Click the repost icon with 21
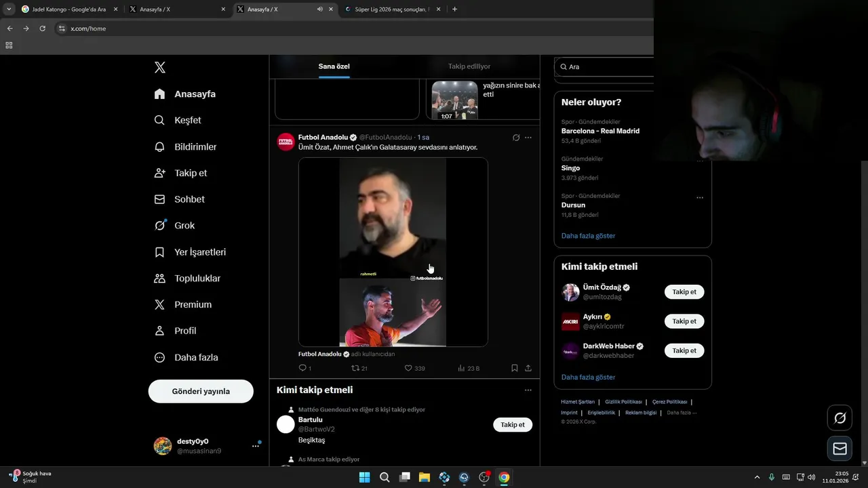 (x=355, y=368)
